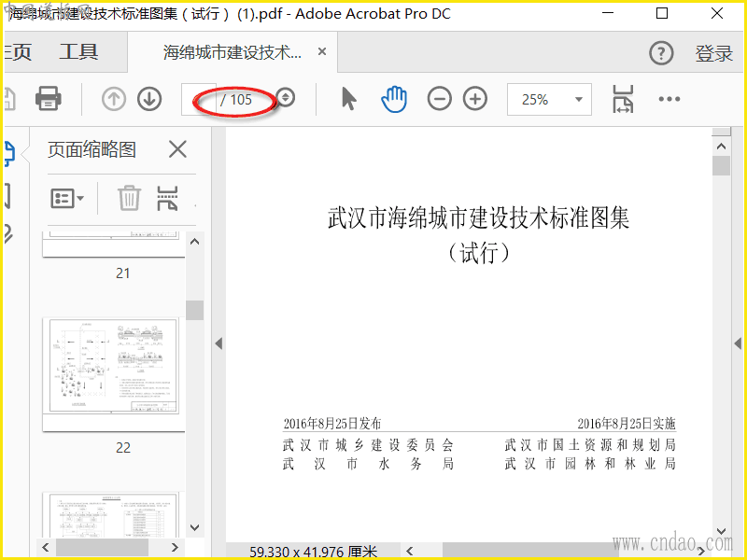
Task: Switch to the 主页 home tab
Action: tap(18, 51)
